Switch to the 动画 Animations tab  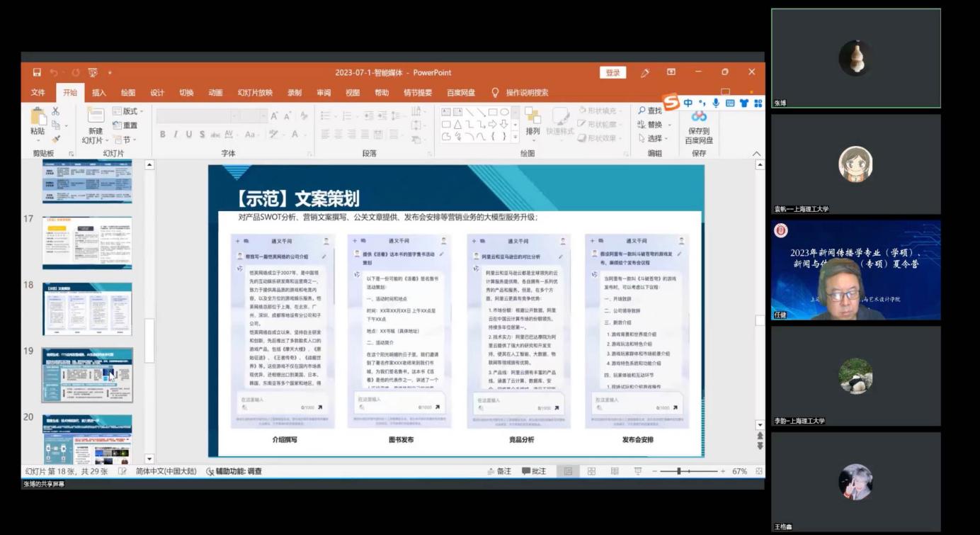(x=215, y=93)
